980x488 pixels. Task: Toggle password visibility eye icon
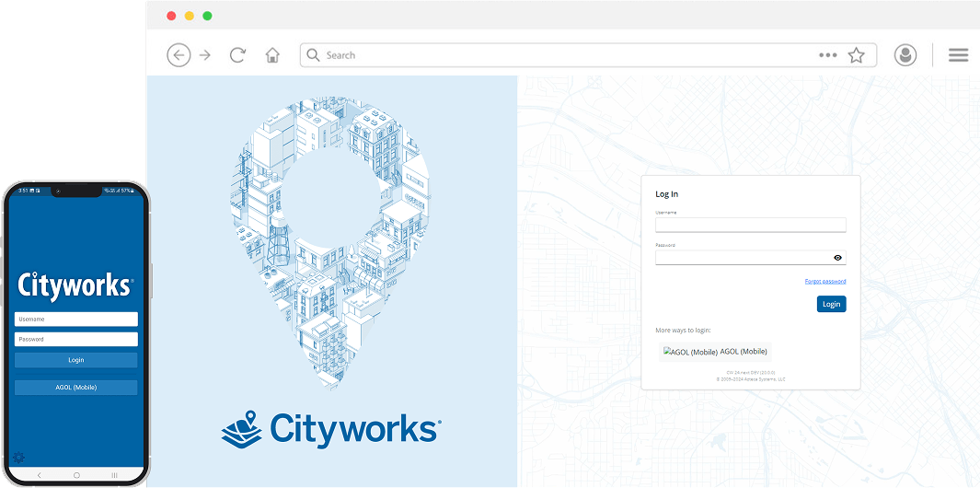tap(837, 258)
